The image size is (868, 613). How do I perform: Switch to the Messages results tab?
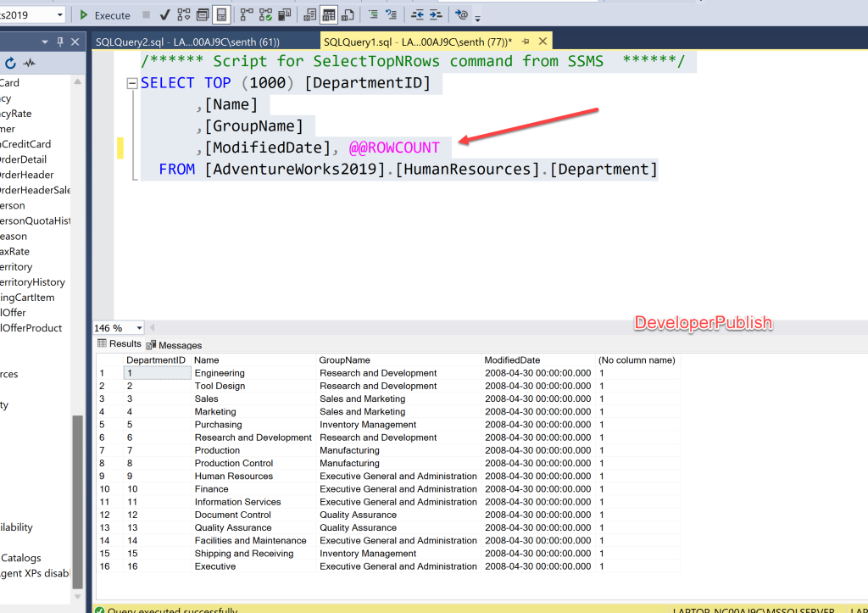click(x=175, y=345)
